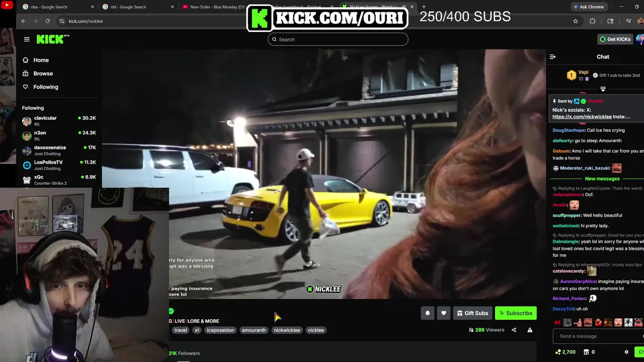Screen dimensions: 644x362
Task: Open the Kick hamburger menu
Action: pyautogui.click(x=27, y=39)
